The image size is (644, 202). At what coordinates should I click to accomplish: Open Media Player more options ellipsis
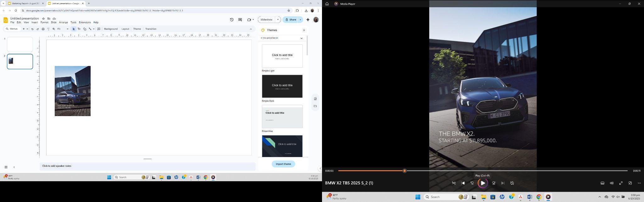(x=639, y=183)
